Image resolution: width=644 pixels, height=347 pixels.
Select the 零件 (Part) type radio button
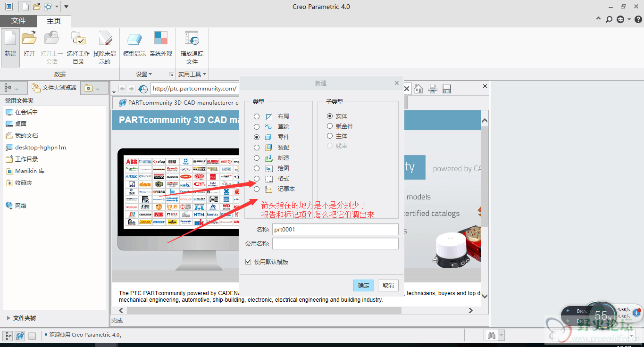[257, 137]
